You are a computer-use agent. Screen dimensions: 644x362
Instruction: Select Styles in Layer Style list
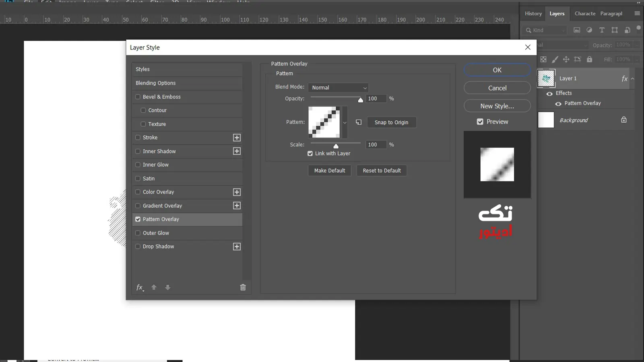[187, 69]
